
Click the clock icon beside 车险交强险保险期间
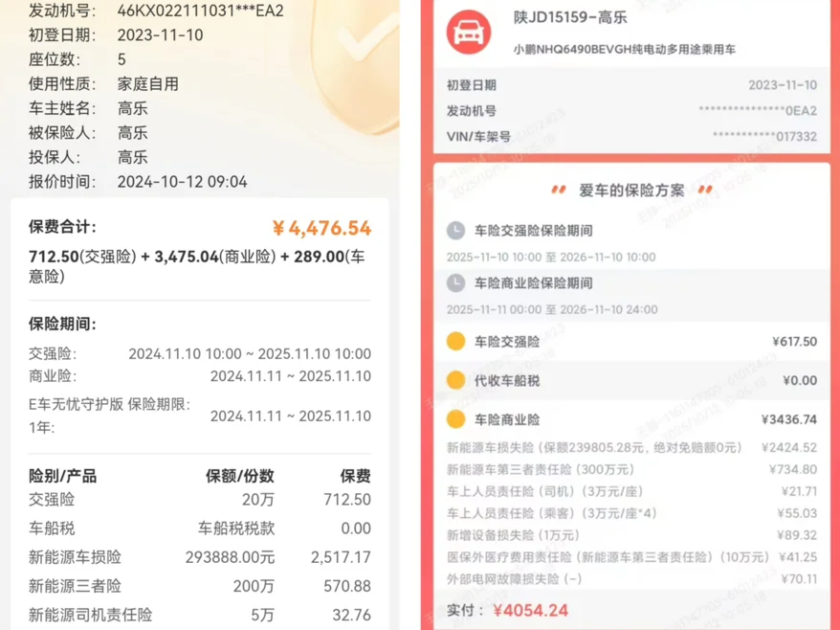pyautogui.click(x=456, y=231)
